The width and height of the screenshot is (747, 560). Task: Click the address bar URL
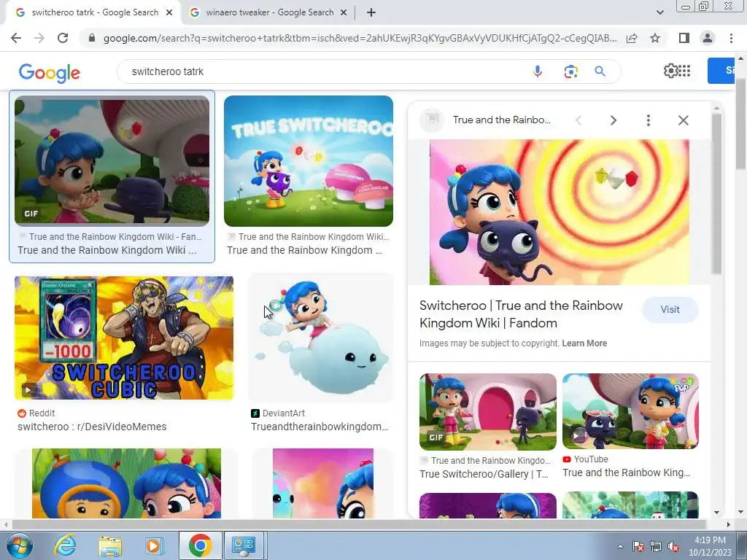tap(360, 38)
